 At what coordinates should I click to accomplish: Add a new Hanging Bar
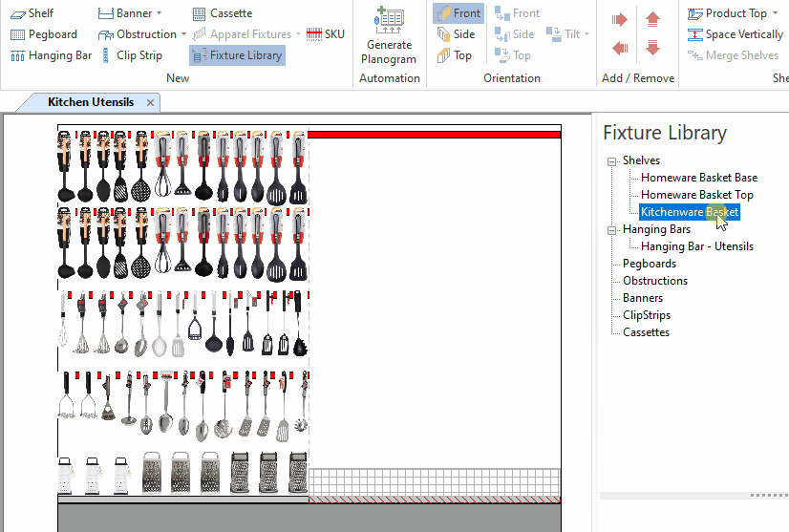pos(51,55)
